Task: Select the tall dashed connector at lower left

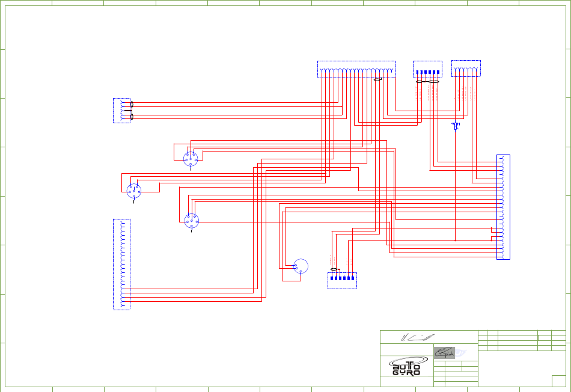Action: (x=121, y=265)
